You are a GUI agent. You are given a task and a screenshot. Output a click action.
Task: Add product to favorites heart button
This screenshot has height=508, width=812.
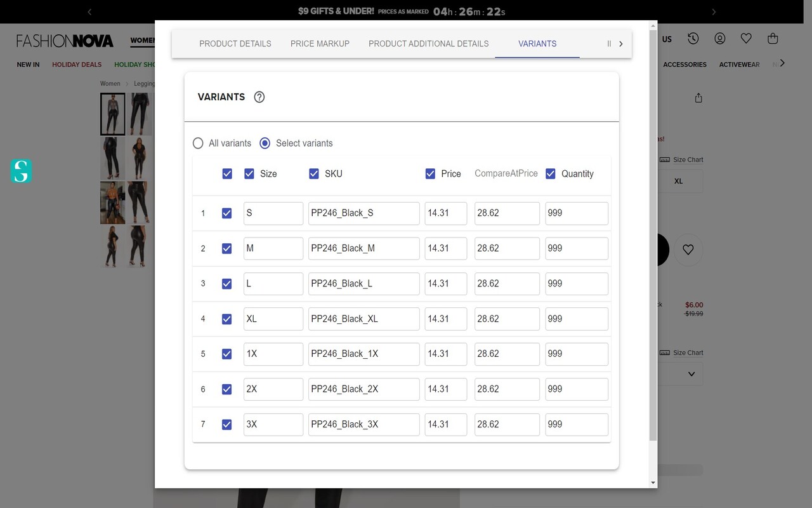point(688,250)
